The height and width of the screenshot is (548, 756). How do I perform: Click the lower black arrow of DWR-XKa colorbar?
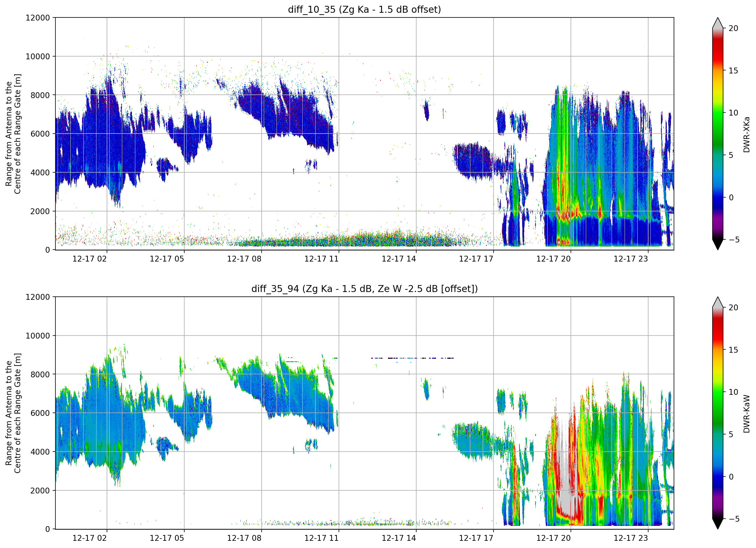[x=718, y=244]
